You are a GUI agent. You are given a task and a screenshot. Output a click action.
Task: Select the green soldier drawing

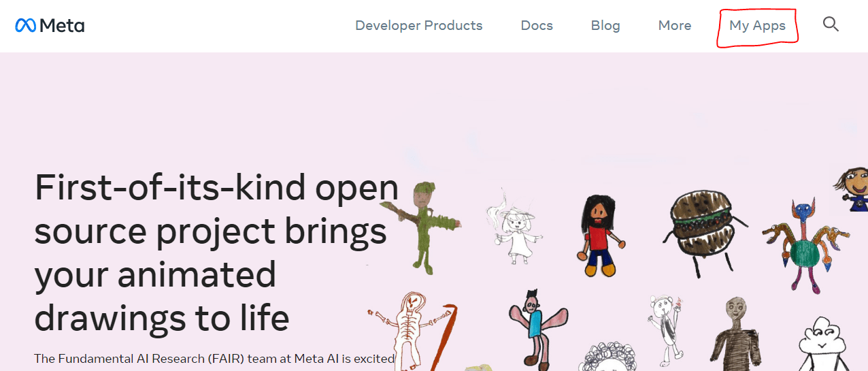[x=421, y=226]
